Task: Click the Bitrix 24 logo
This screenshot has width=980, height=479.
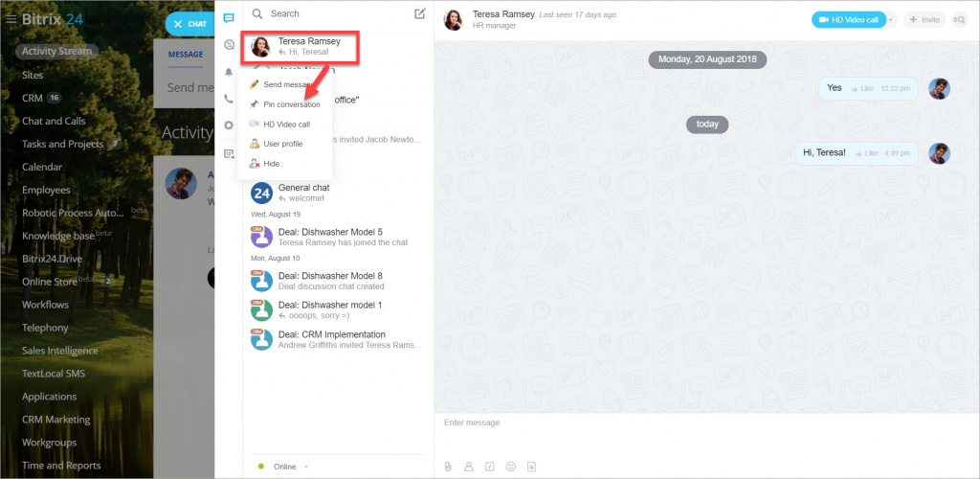Action: [x=52, y=19]
